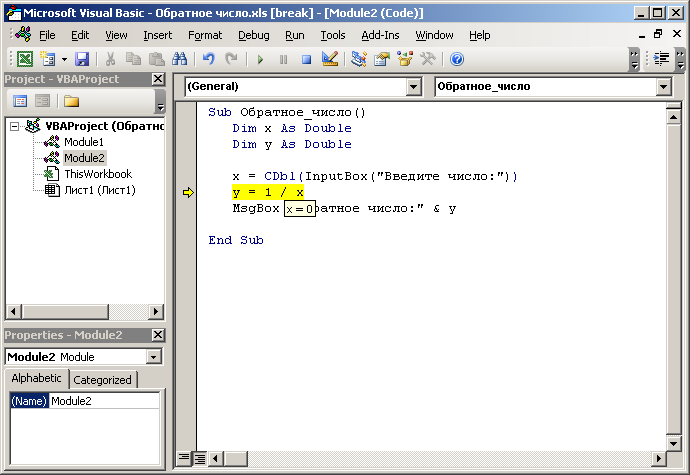Open Format menu
Image resolution: width=690 pixels, height=475 pixels.
[205, 35]
